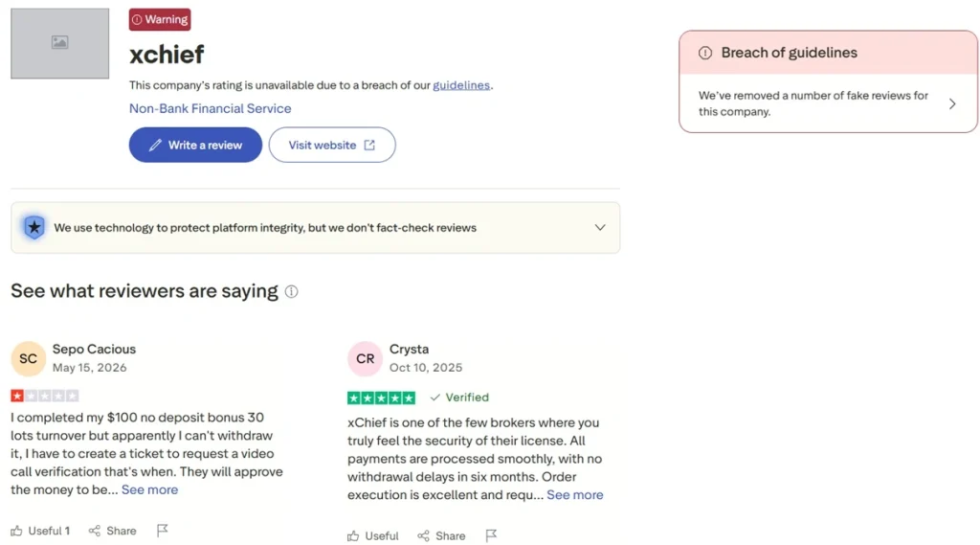Image resolution: width=980 pixels, height=545 pixels.
Task: Share Crysta's review
Action: coord(442,535)
